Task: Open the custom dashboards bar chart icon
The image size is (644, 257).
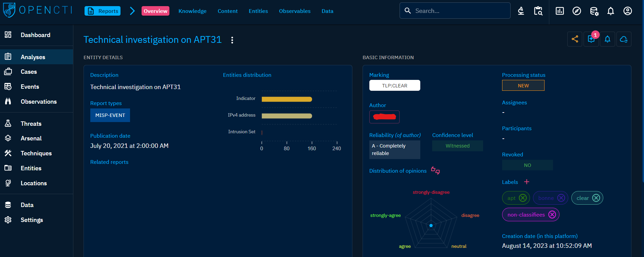Action: click(x=559, y=11)
